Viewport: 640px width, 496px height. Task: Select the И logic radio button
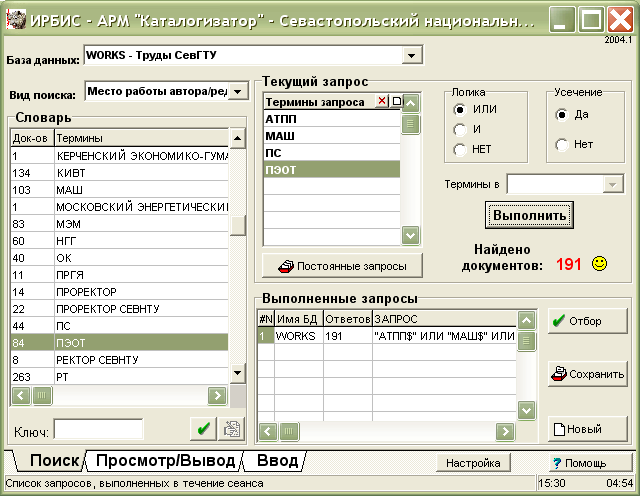click(x=460, y=129)
